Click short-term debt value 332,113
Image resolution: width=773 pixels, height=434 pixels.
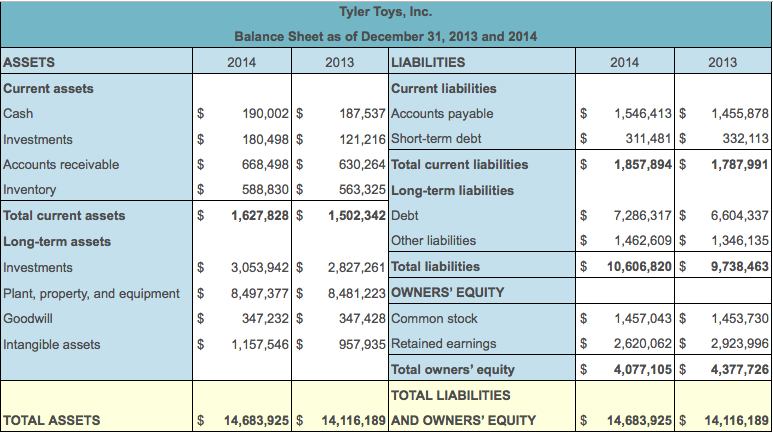click(x=745, y=139)
